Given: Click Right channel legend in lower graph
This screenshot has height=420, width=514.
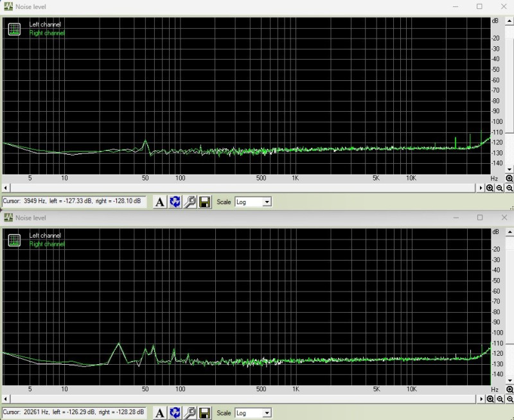Looking at the screenshot, I should click(47, 244).
